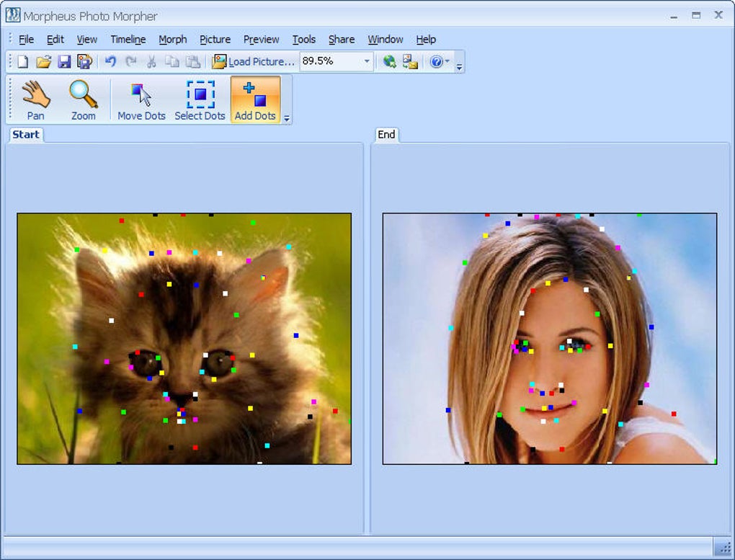
Task: Undo the last action
Action: [x=111, y=61]
